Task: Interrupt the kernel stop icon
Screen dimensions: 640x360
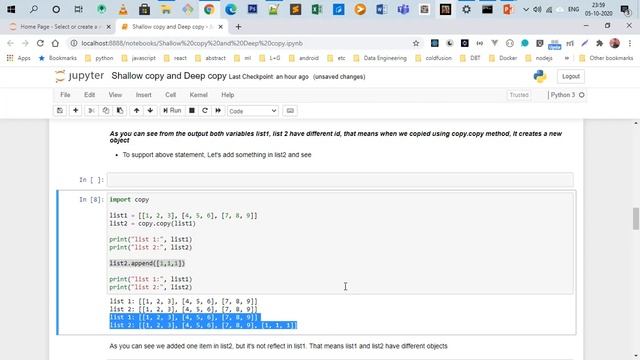Action: [x=191, y=111]
